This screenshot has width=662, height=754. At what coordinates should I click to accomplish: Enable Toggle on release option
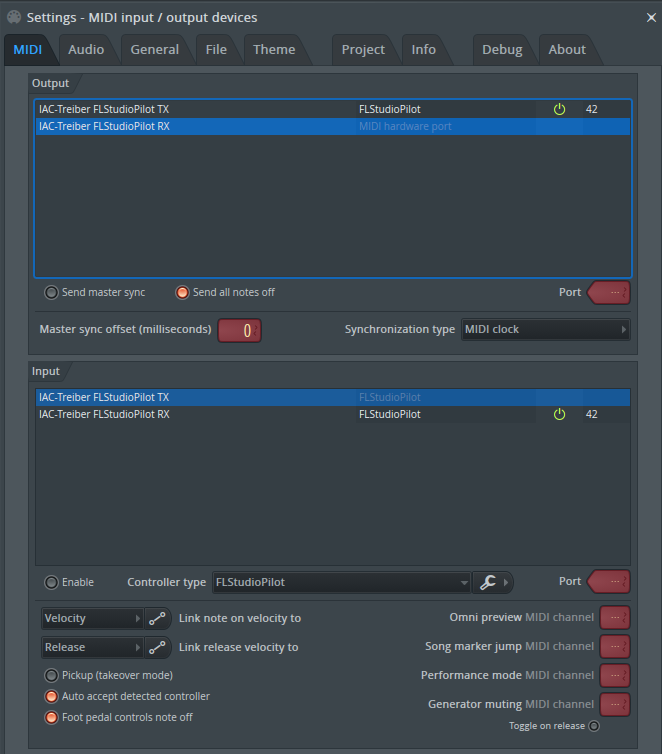pos(594,726)
